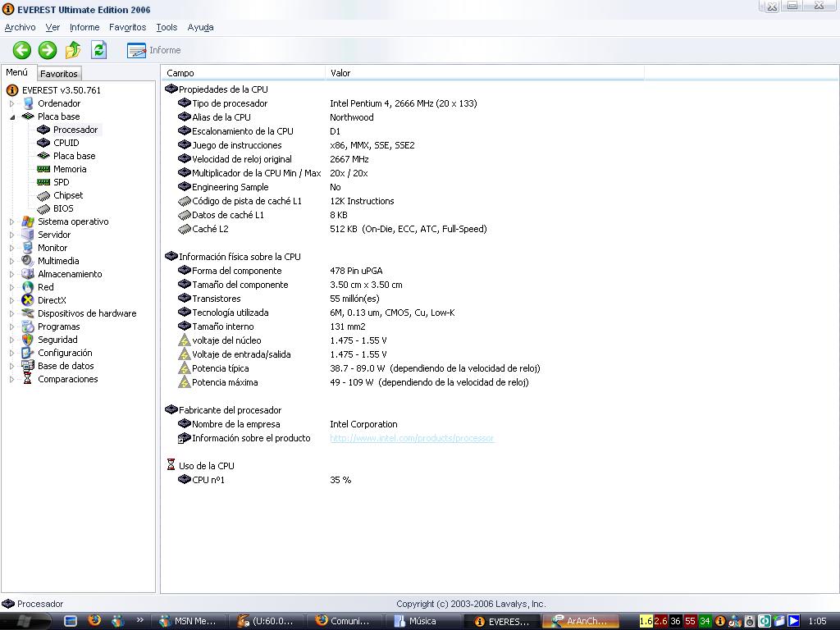
Task: Expand the Multimedia tree node
Action: click(11, 262)
